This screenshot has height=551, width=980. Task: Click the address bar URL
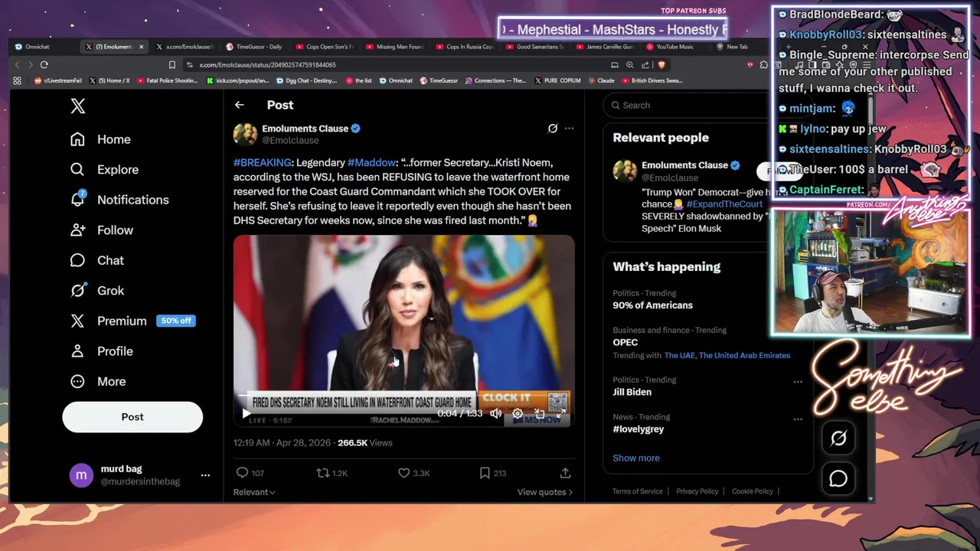pos(268,65)
